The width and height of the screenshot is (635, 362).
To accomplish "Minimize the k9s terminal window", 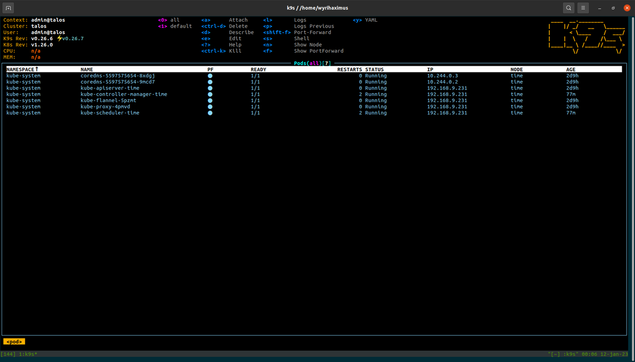I will 600,8.
